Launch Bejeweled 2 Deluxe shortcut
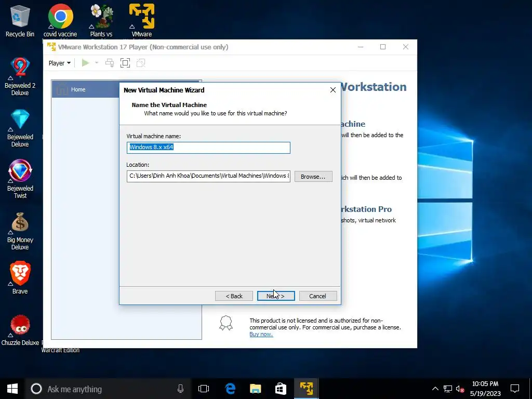Image resolution: width=532 pixels, height=399 pixels. pos(20,77)
